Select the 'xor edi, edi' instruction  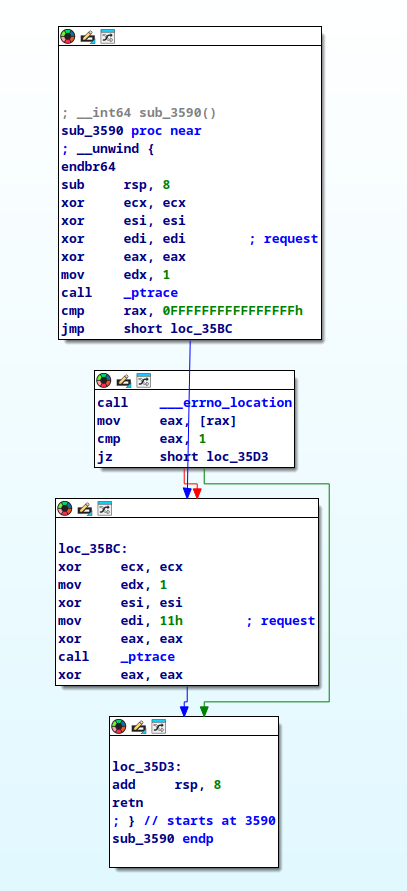click(x=123, y=239)
